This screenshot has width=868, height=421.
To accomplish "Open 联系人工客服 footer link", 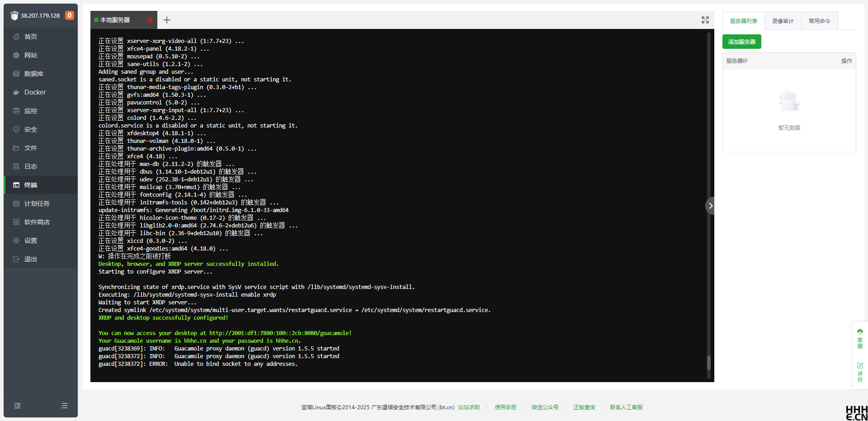I will (x=626, y=407).
